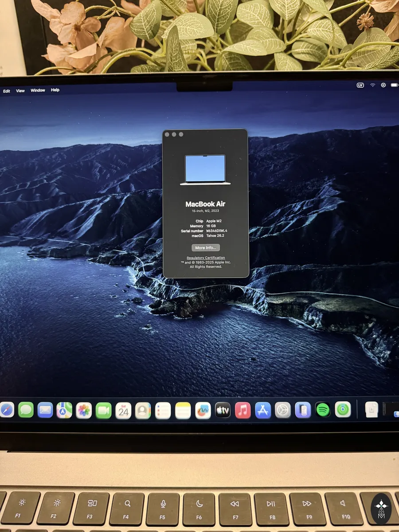The image size is (399, 532).
Task: Open FaceTime from the Dock
Action: [x=103, y=411]
